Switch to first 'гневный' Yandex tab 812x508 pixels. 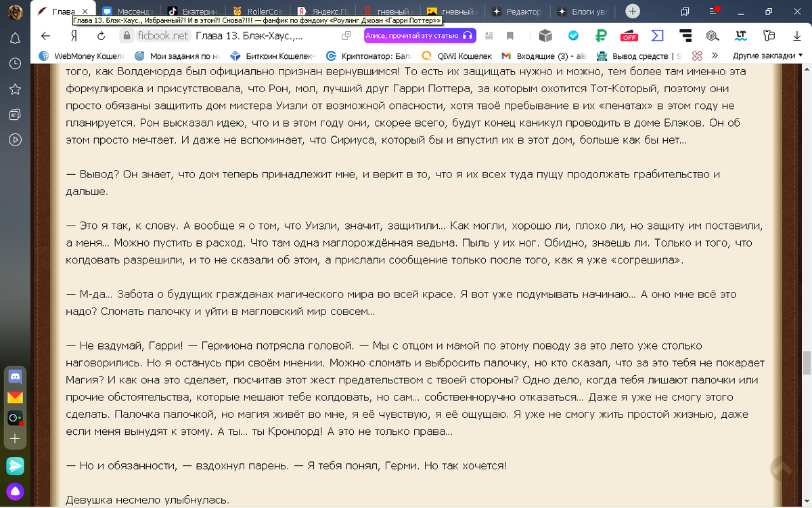click(x=388, y=12)
